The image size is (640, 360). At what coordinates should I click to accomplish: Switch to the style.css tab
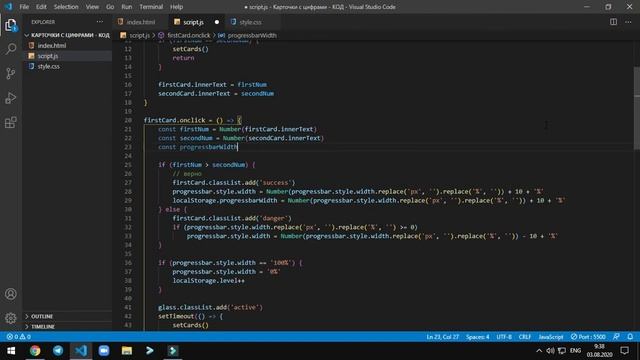[x=250, y=22]
